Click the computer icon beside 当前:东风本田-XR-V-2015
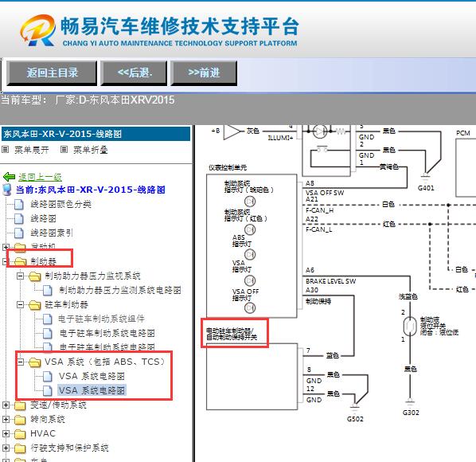 [x=7, y=190]
